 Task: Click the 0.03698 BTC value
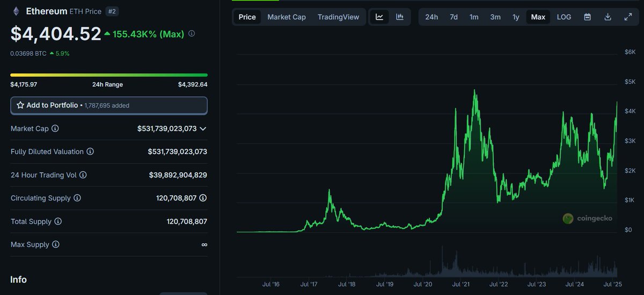pos(28,53)
